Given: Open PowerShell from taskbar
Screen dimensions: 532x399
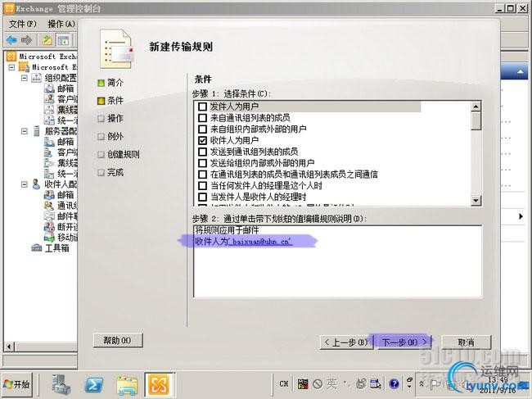Looking at the screenshot, I should pos(94,384).
